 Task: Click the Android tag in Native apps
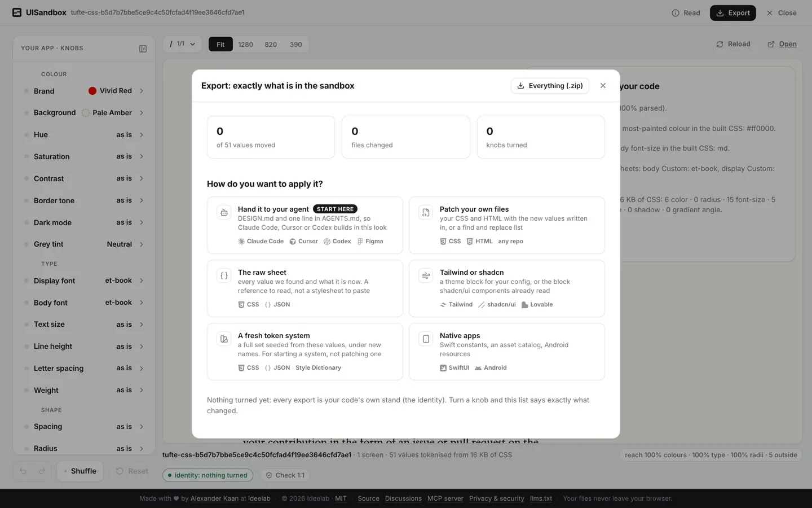click(x=491, y=367)
